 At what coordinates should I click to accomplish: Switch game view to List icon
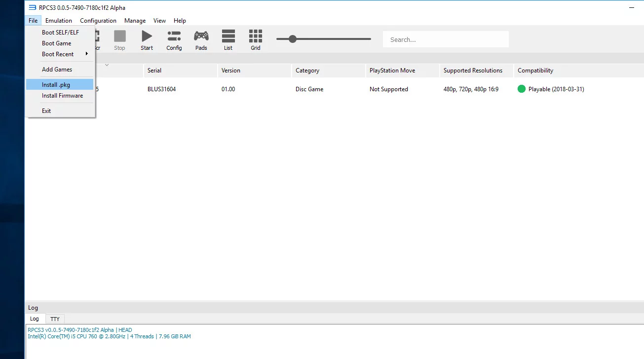point(228,36)
